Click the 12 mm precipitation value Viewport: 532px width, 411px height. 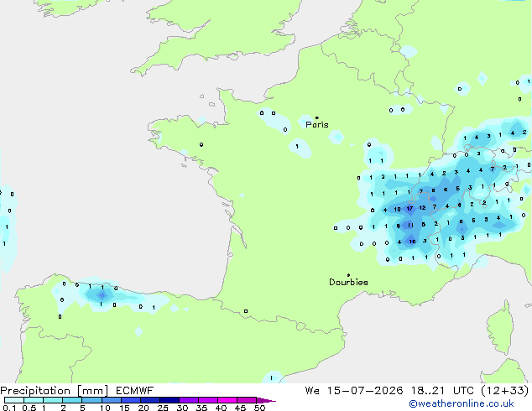[422, 207]
